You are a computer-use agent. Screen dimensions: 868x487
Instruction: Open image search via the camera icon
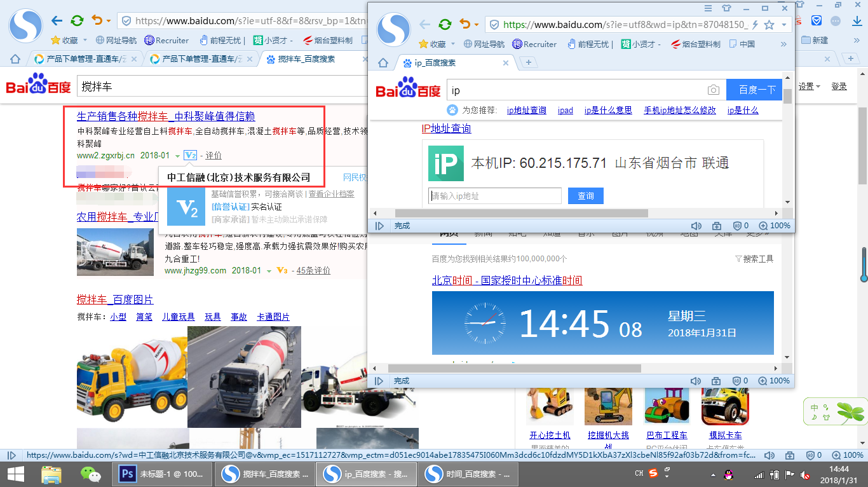pos(714,90)
